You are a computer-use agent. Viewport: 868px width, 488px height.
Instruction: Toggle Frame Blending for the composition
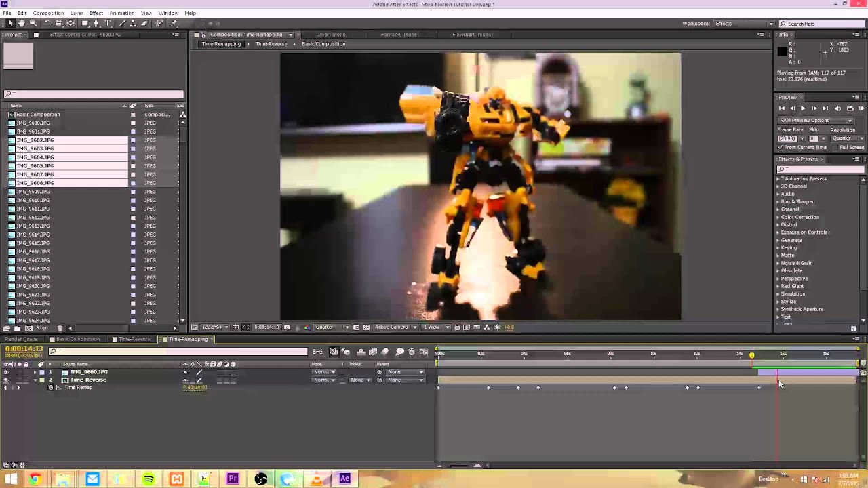click(373, 352)
